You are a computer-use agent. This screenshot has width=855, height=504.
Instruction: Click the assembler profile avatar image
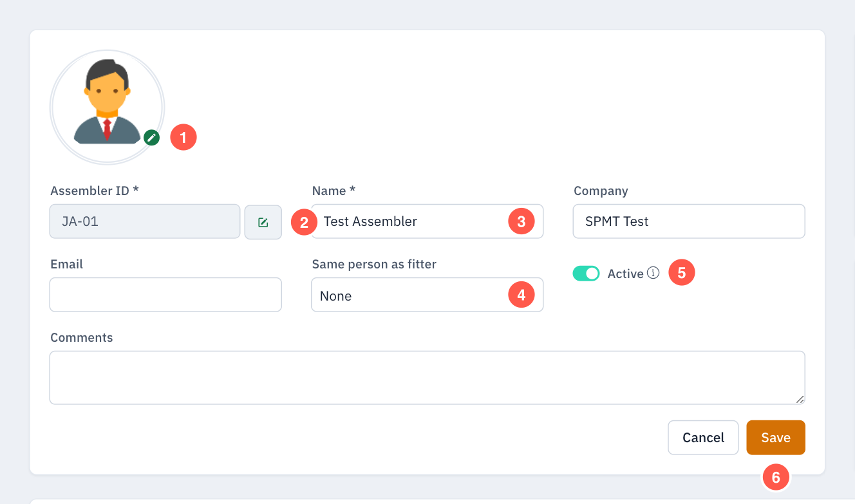[107, 107]
